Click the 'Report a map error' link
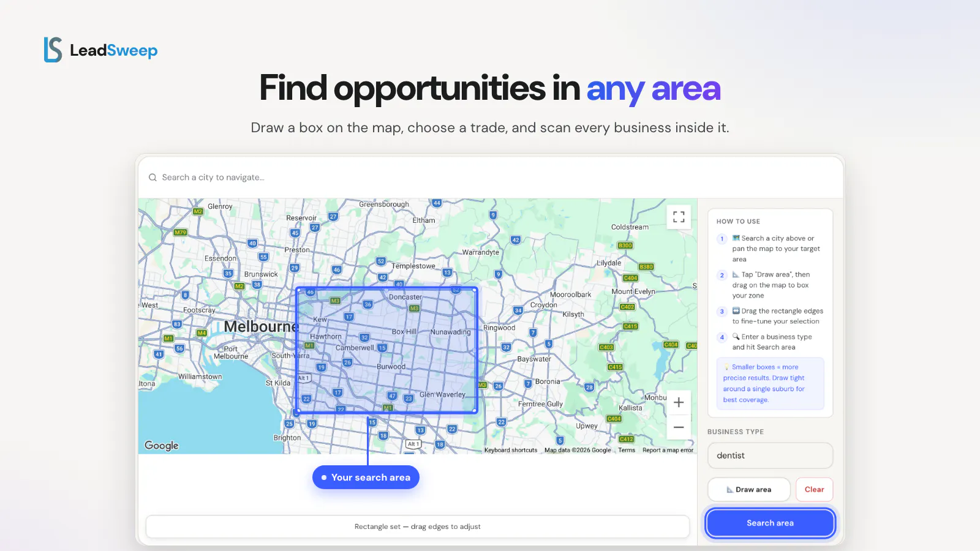 tap(668, 450)
